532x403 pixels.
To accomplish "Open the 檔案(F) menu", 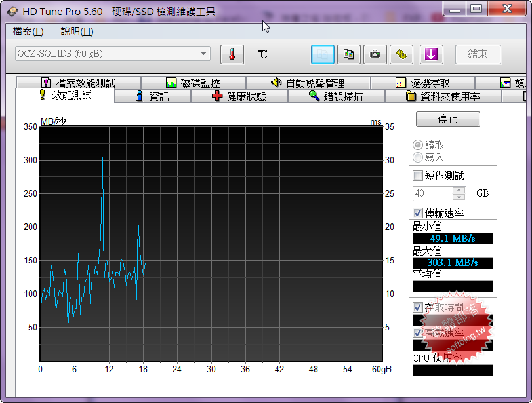I will click(x=28, y=31).
